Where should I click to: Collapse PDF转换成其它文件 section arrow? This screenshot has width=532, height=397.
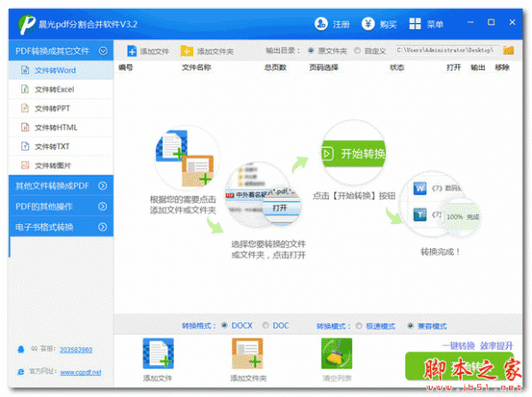(x=103, y=51)
